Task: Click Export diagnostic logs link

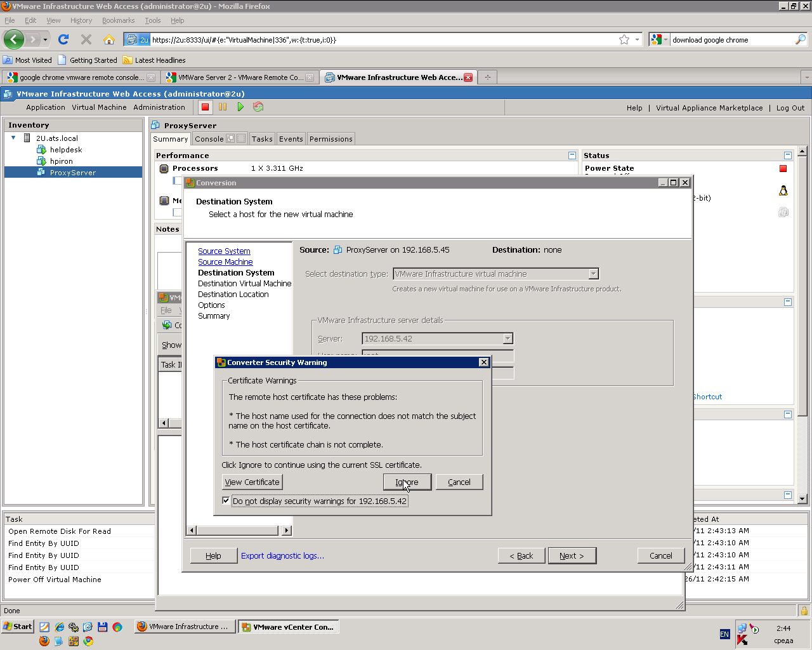Action: (282, 556)
